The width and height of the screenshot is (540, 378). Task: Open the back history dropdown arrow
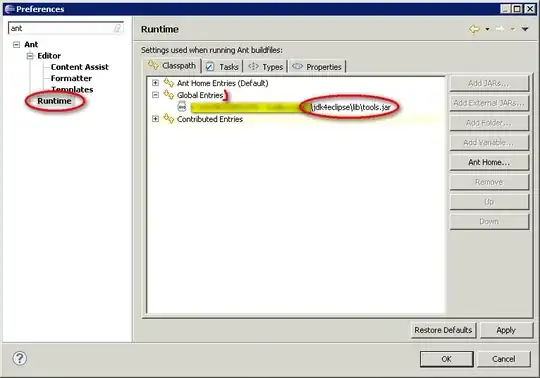click(487, 30)
